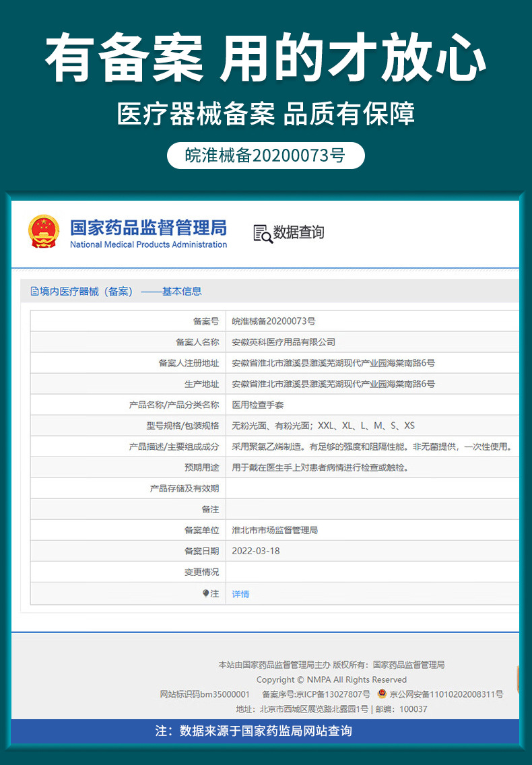Click 淮北市市场监督管理局 cell
The width and height of the screenshot is (532, 765).
pyautogui.click(x=372, y=530)
